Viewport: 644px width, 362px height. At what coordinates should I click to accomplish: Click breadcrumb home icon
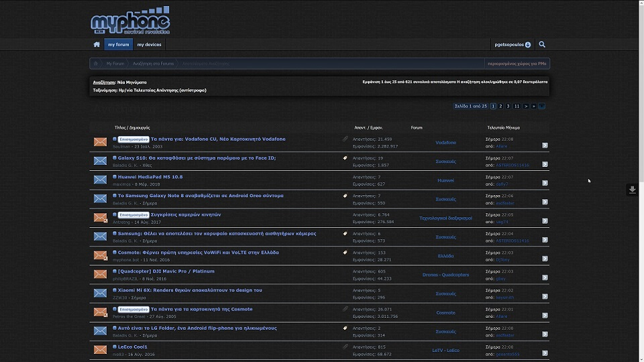click(96, 64)
